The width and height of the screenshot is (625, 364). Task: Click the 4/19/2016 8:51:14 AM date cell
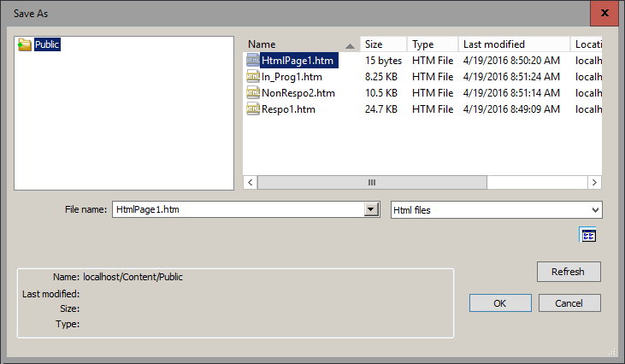coord(511,93)
